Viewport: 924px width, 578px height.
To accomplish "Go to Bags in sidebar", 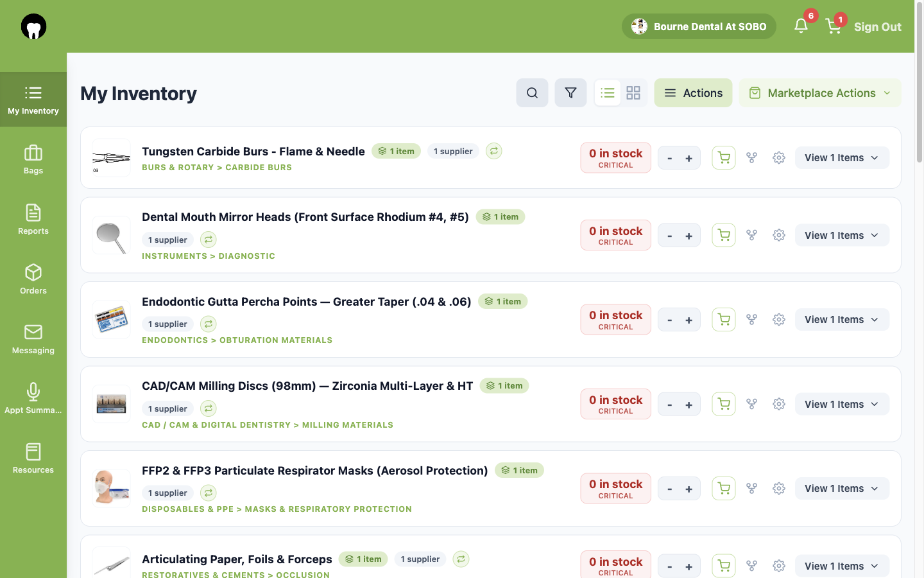I will click(33, 160).
